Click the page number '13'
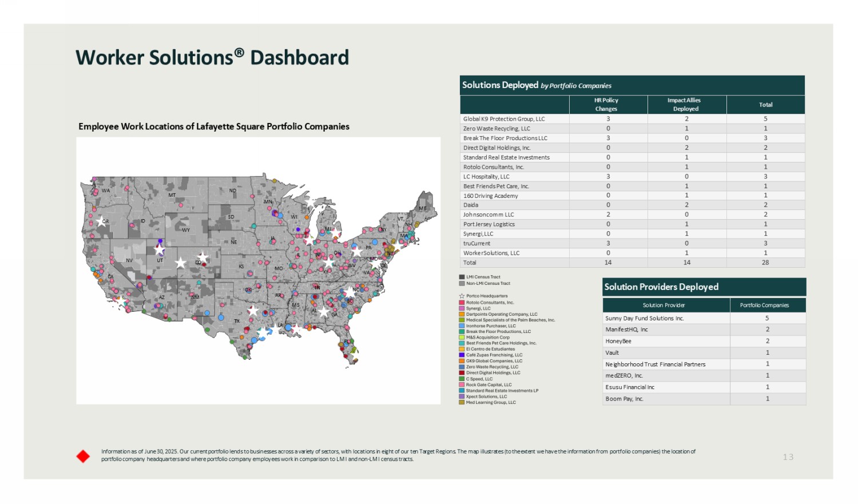The width and height of the screenshot is (858, 504). click(x=788, y=457)
